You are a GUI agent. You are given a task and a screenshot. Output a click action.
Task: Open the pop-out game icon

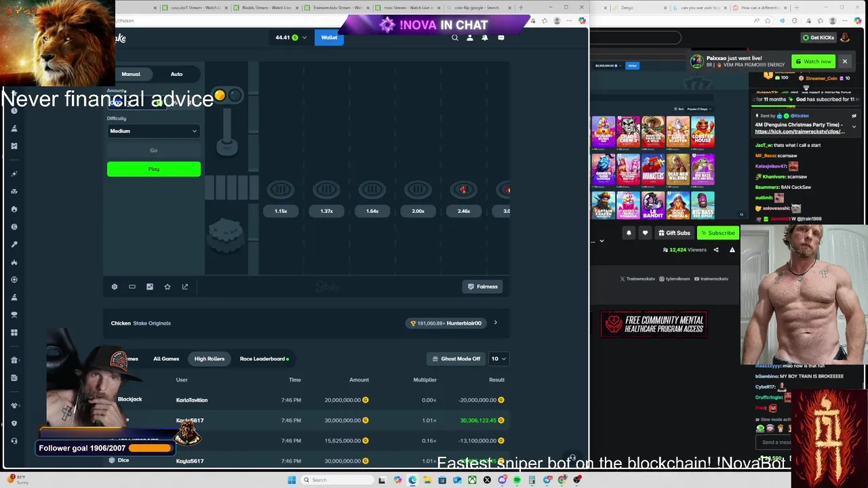coord(185,287)
